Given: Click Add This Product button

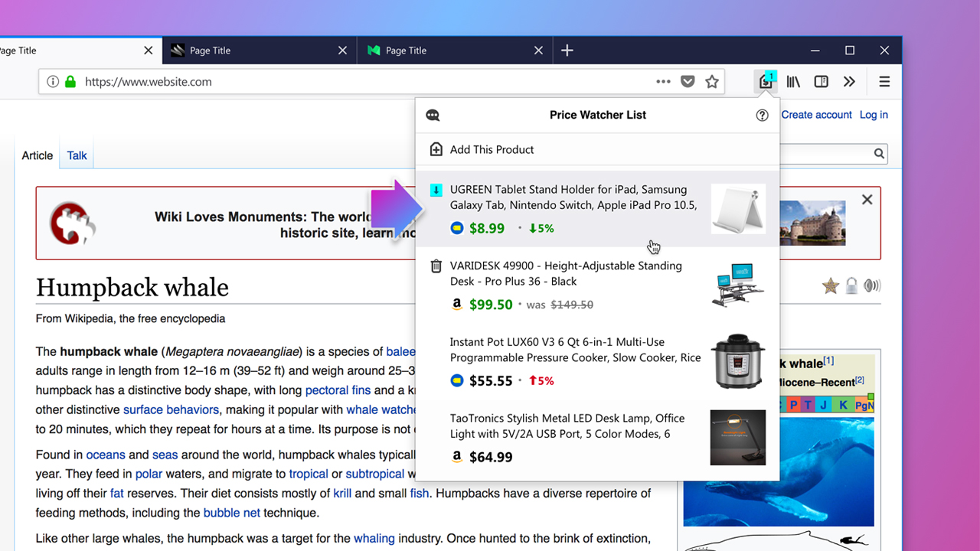Looking at the screenshot, I should coord(597,149).
